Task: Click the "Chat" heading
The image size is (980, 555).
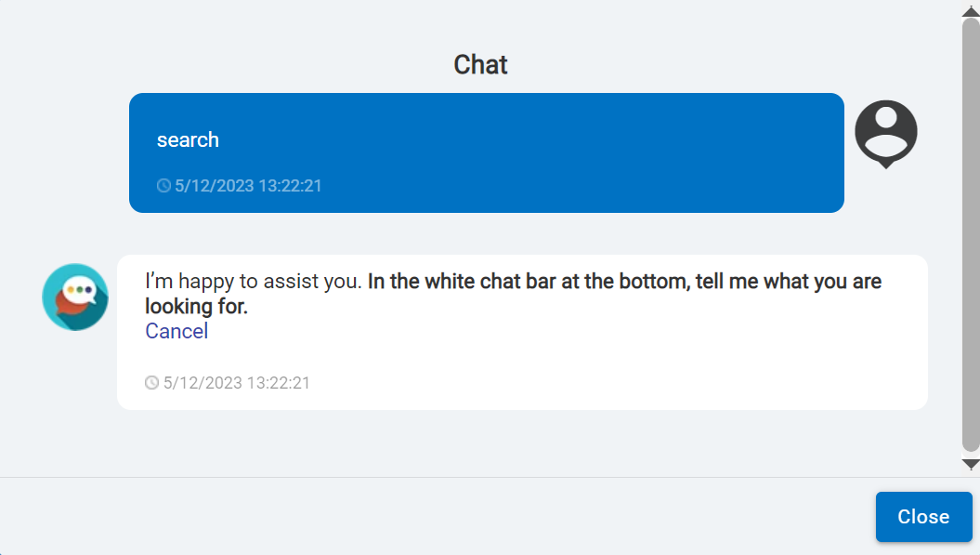Action: click(480, 64)
